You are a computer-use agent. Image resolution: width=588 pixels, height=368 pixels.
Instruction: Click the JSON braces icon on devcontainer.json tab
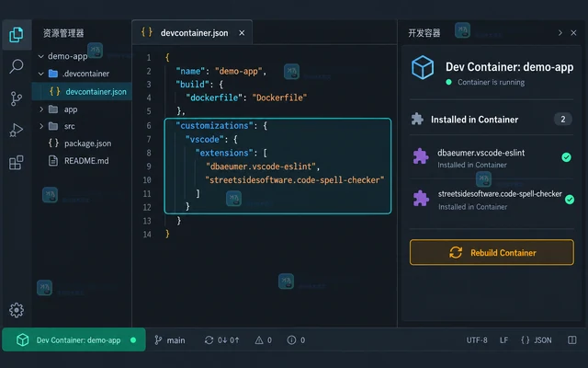(x=147, y=32)
